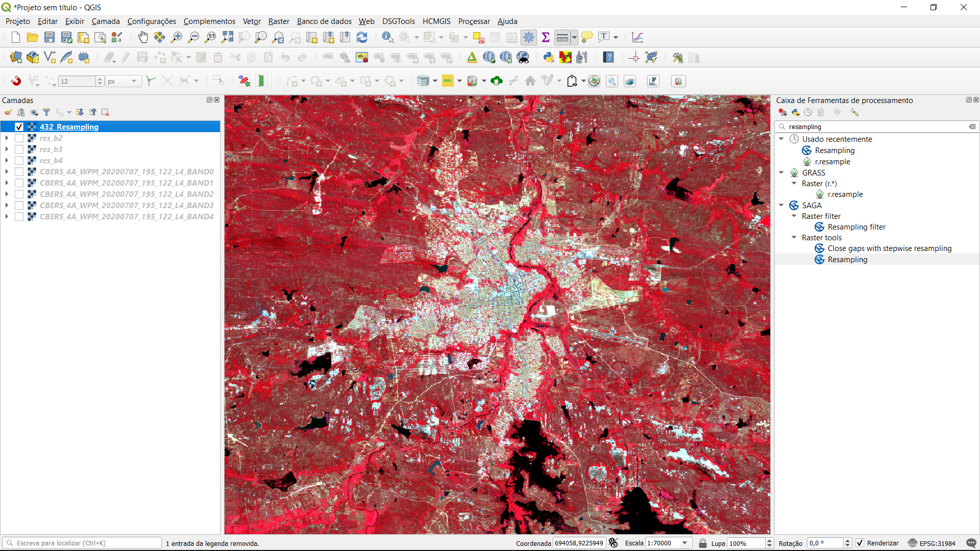Click the Save Project floppy disk icon
The width and height of the screenshot is (980, 551).
[50, 37]
